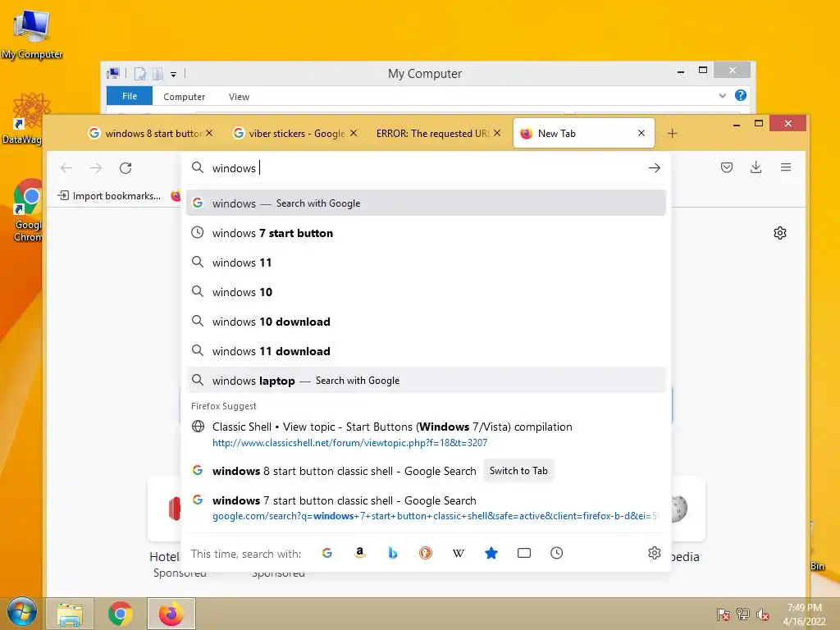
Task: Open the View ribbon tab in My Computer
Action: (x=239, y=97)
